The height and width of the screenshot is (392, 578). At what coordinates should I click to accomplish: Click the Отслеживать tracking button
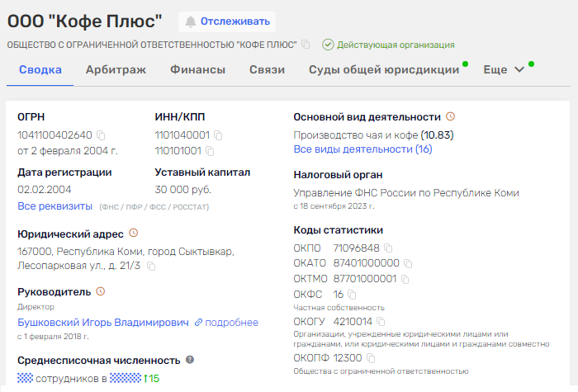(227, 21)
